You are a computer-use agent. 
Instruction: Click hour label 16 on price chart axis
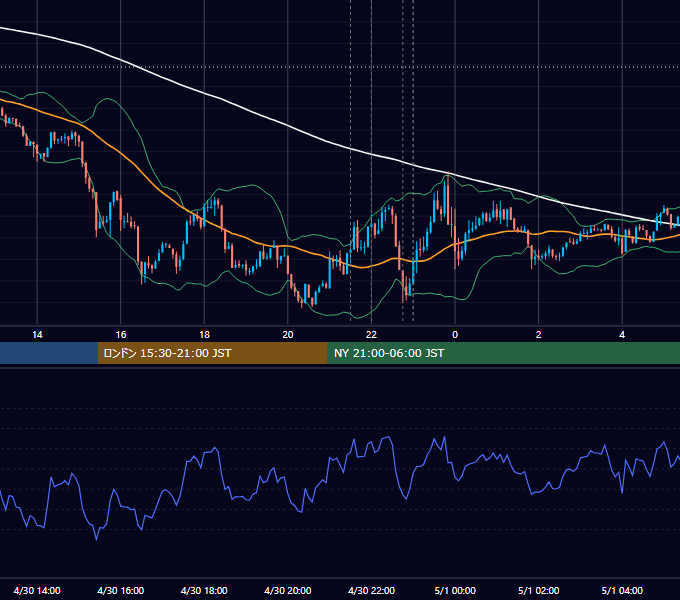121,335
